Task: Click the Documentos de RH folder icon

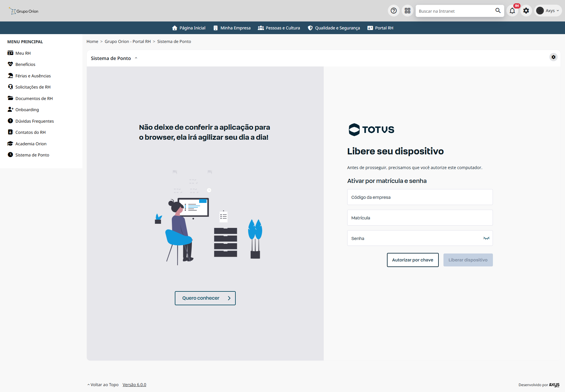Action: pos(10,98)
